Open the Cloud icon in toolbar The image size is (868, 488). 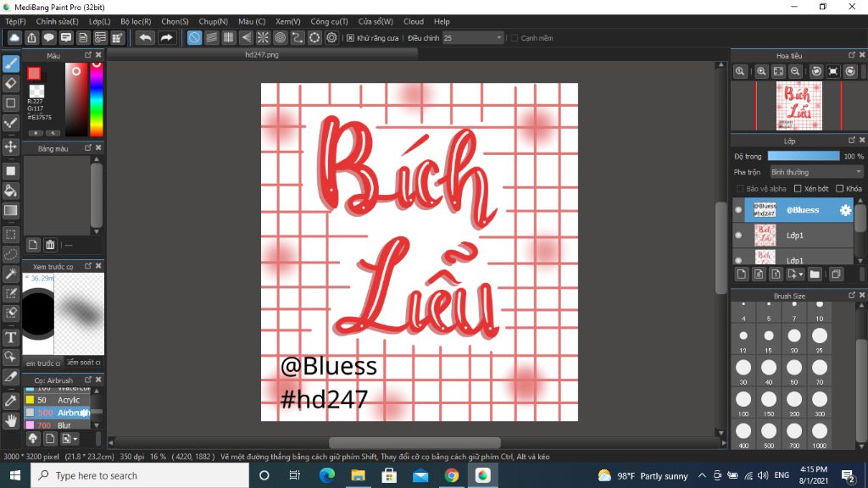(14, 37)
